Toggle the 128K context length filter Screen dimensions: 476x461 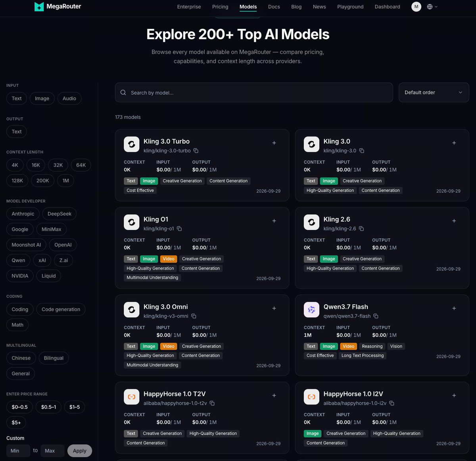17,180
